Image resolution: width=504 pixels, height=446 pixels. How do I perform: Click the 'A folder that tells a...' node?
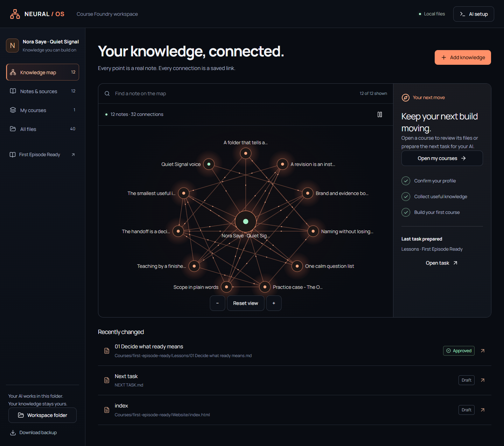tap(246, 153)
